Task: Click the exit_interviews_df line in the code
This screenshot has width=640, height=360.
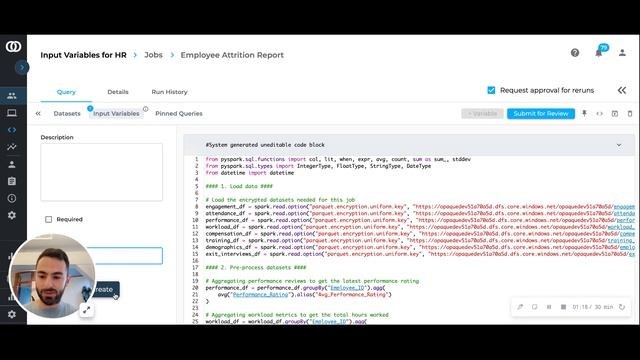Action: click(x=420, y=254)
